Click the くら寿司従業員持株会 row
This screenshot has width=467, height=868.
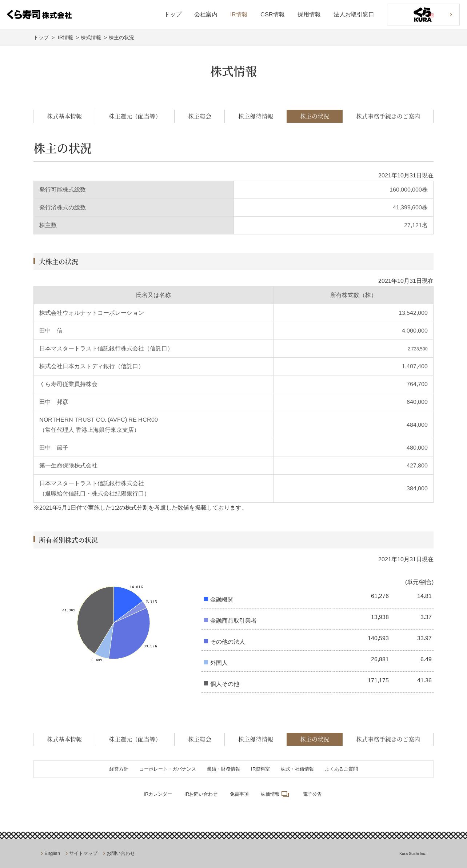point(233,384)
